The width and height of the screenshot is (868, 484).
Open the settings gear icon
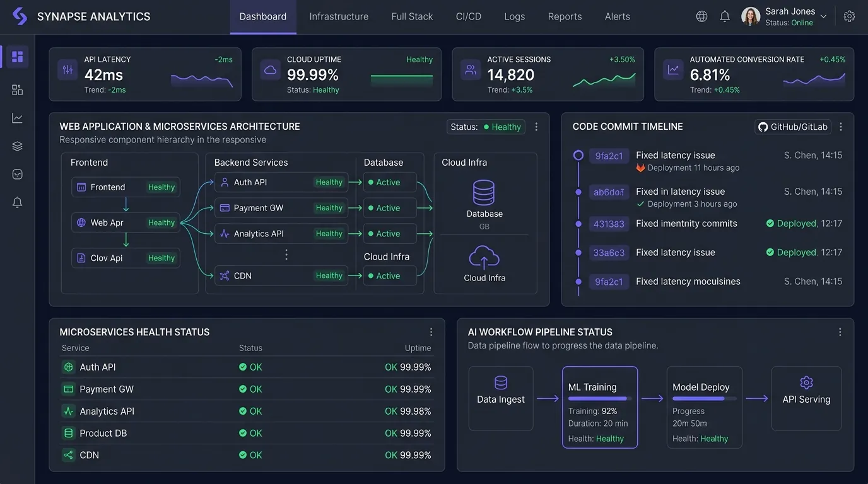click(849, 16)
